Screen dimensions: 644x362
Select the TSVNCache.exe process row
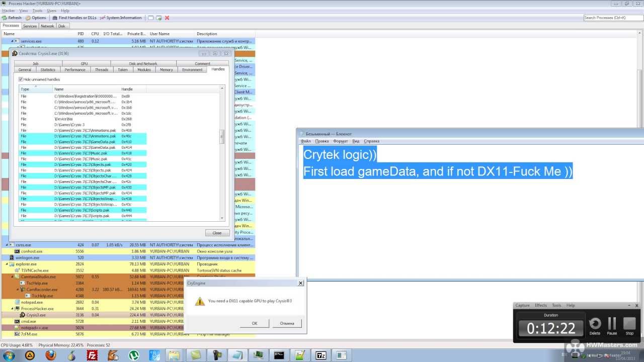tap(128, 270)
